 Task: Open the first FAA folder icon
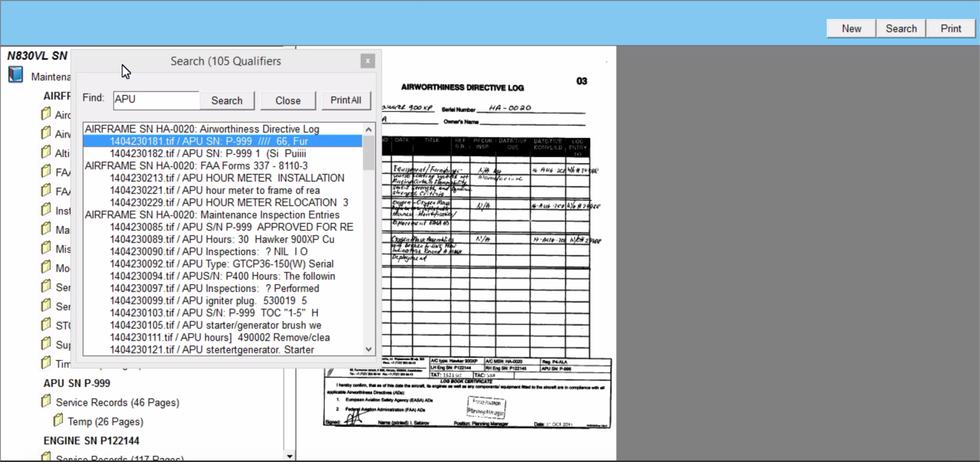(46, 171)
